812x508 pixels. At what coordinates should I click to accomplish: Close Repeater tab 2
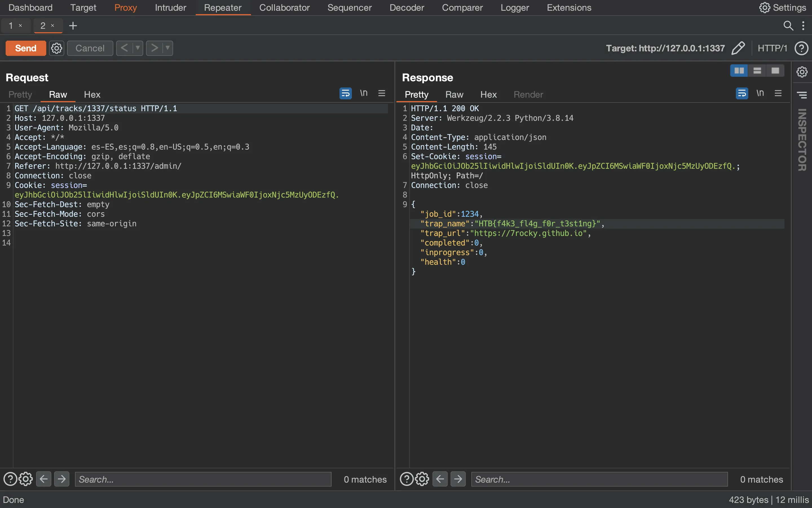coord(52,25)
